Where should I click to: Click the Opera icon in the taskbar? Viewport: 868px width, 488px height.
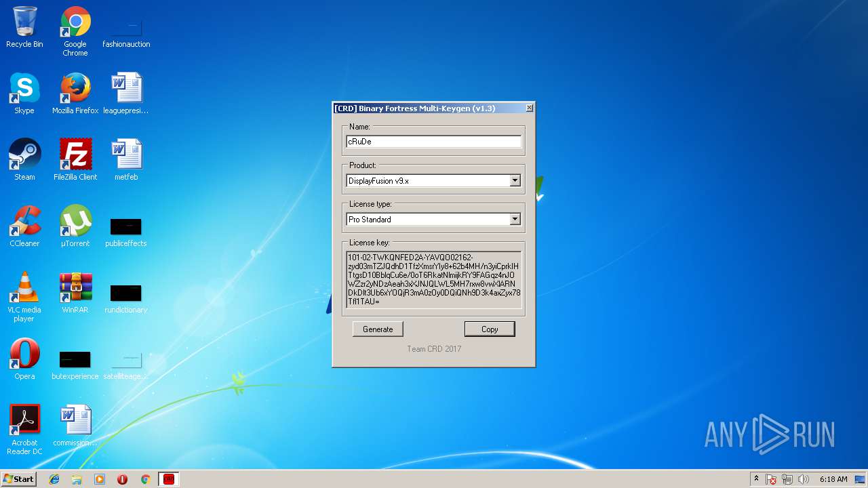coord(123,479)
